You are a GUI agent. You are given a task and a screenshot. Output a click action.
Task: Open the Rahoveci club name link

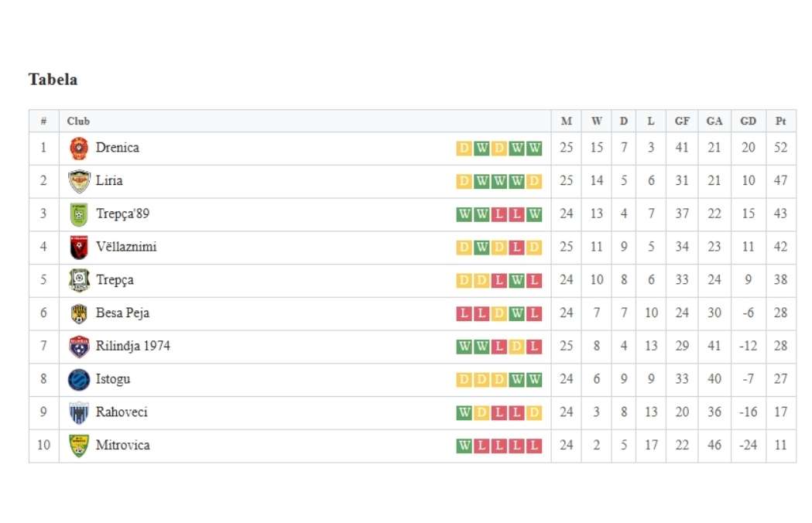pos(122,412)
